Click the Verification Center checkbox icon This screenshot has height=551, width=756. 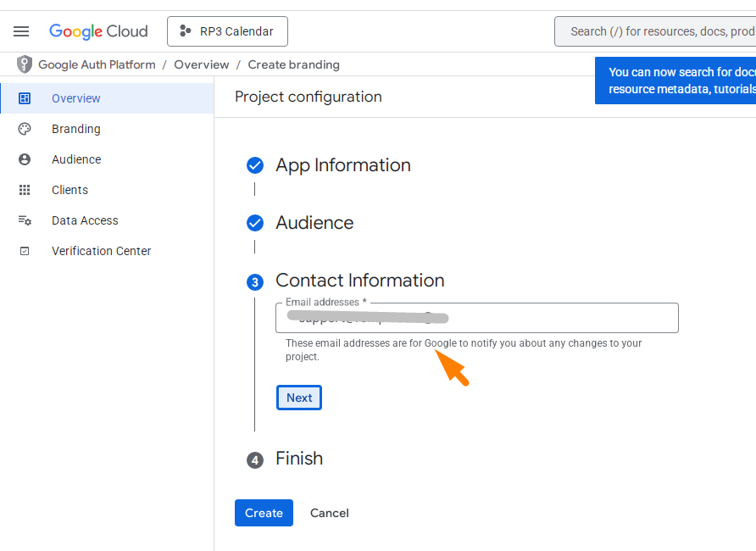(25, 251)
